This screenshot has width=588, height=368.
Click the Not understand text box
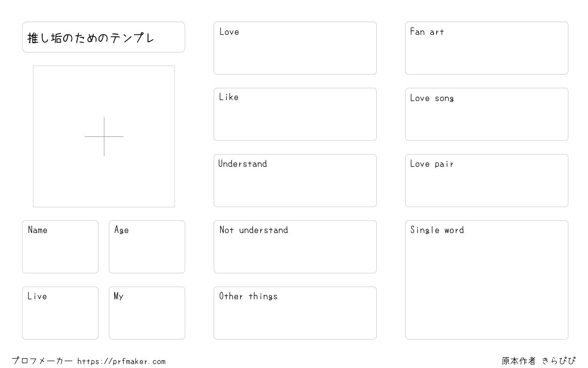click(295, 247)
